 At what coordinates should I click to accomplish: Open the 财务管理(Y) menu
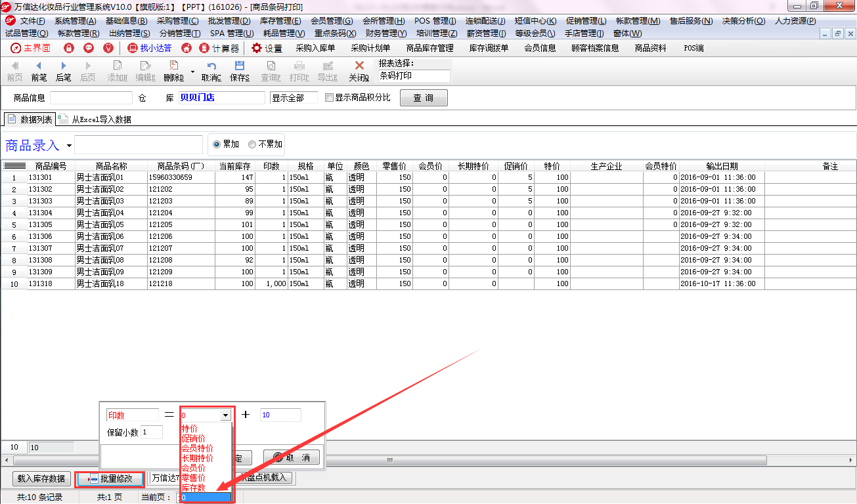point(387,33)
